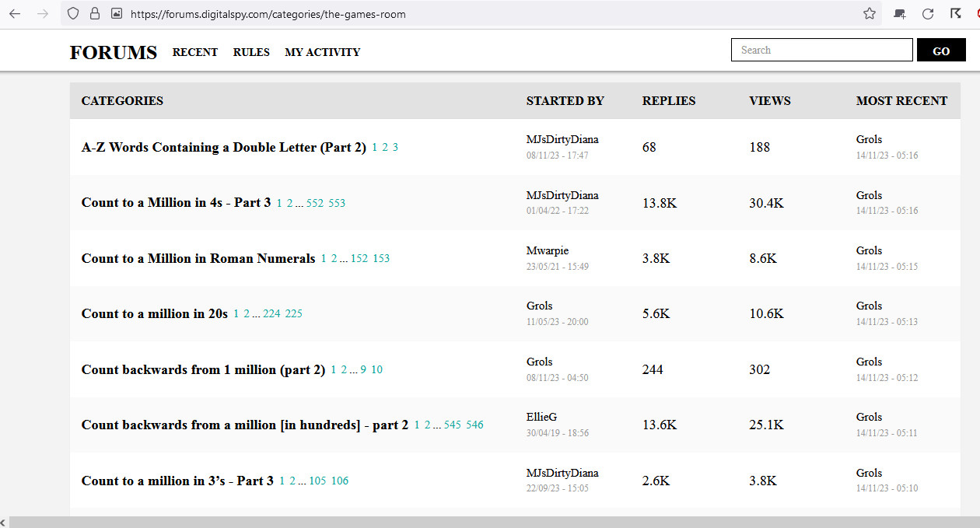Go to page 3 of A-Z Words thread
Screen dimensions: 980x528
(395, 148)
